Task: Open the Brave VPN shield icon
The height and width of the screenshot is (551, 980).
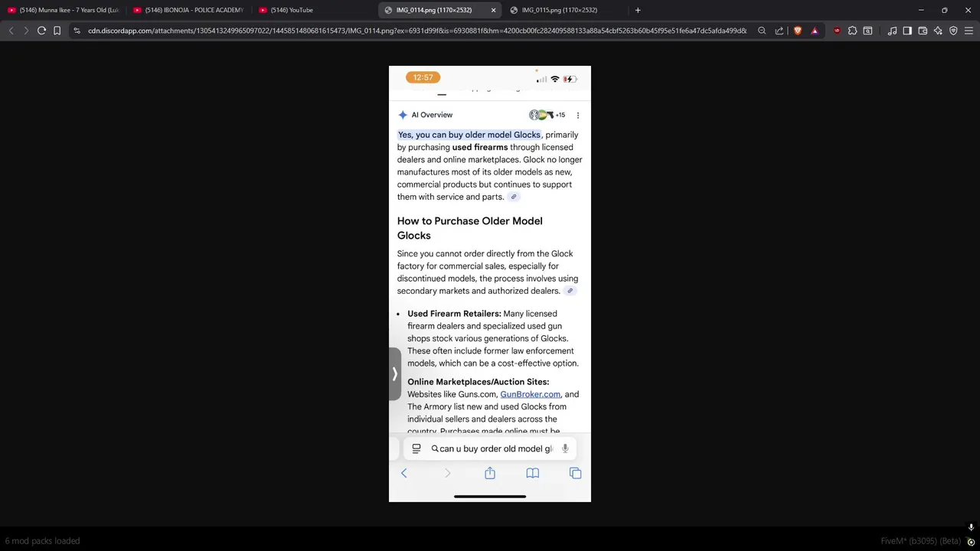Action: pos(953,31)
